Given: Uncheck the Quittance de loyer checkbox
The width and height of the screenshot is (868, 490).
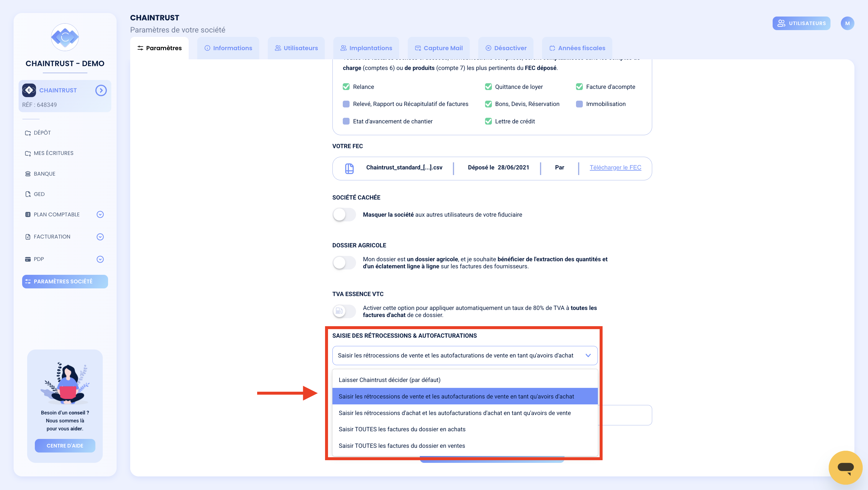Looking at the screenshot, I should click(x=488, y=86).
